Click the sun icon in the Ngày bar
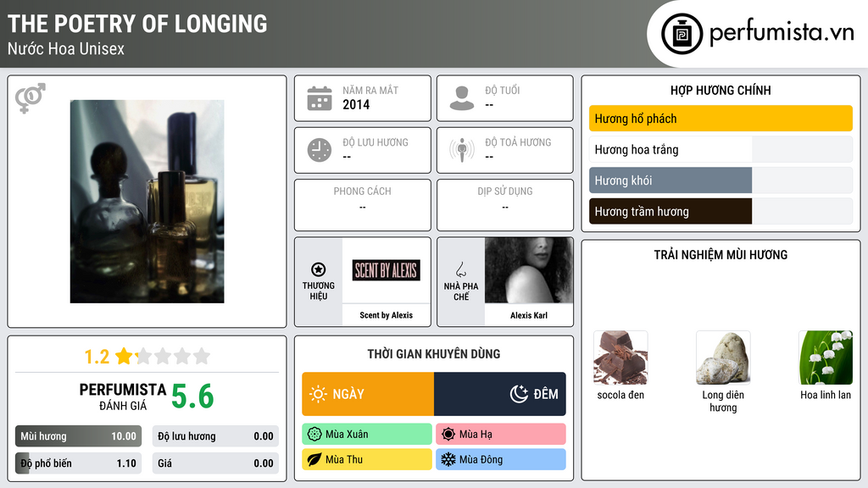Image resolution: width=868 pixels, height=488 pixels. click(x=318, y=394)
